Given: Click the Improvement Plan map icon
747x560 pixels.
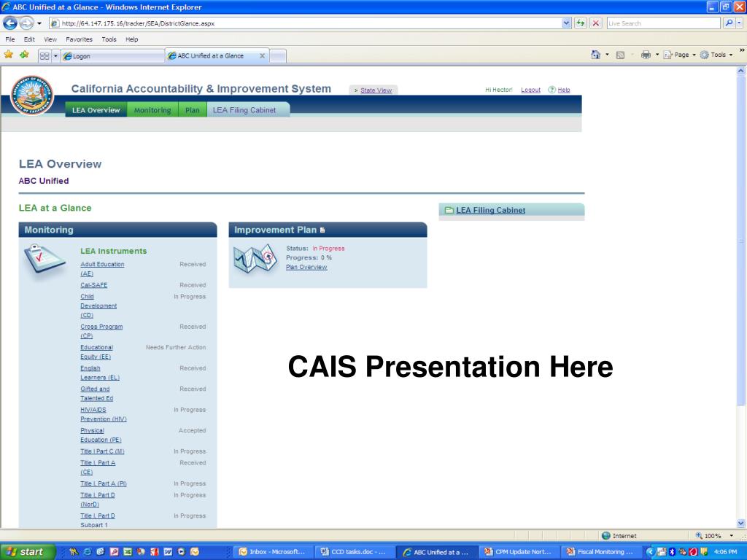Looking at the screenshot, I should 255,259.
